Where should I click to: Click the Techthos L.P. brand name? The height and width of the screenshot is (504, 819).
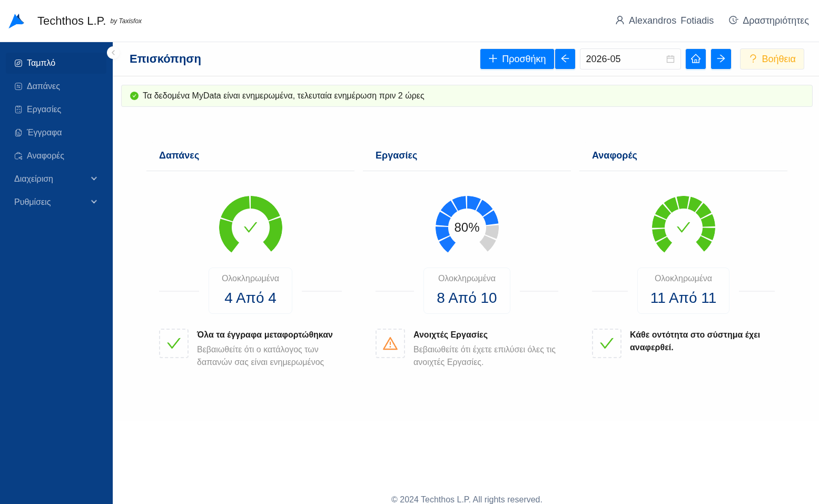click(72, 21)
